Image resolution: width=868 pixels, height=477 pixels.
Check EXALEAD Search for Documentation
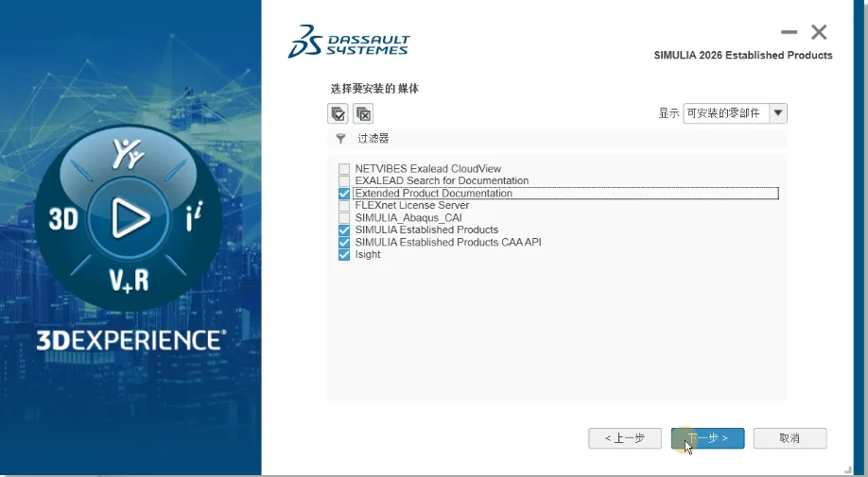click(x=344, y=180)
